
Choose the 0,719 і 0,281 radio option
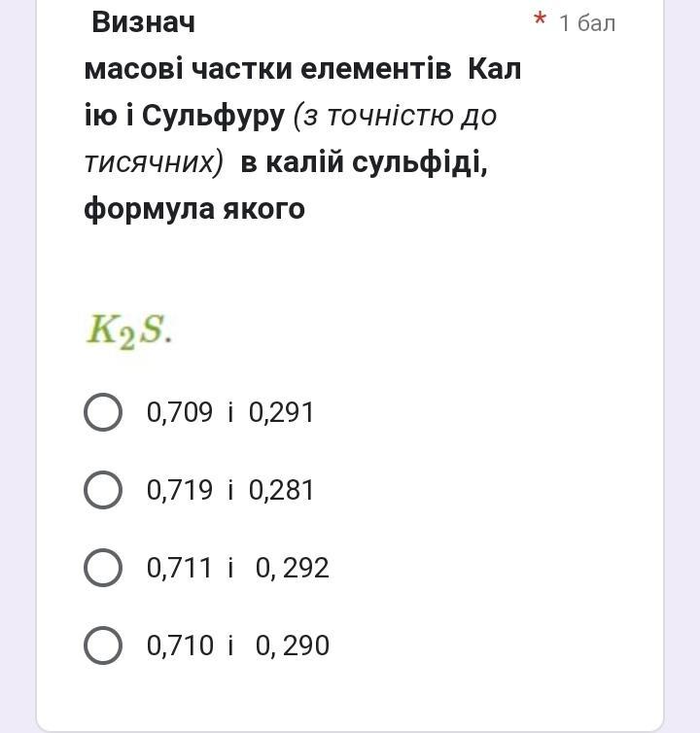[x=103, y=490]
